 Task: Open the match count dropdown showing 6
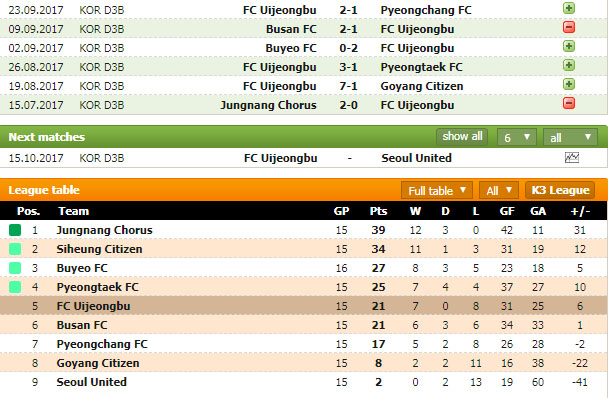coord(517,137)
